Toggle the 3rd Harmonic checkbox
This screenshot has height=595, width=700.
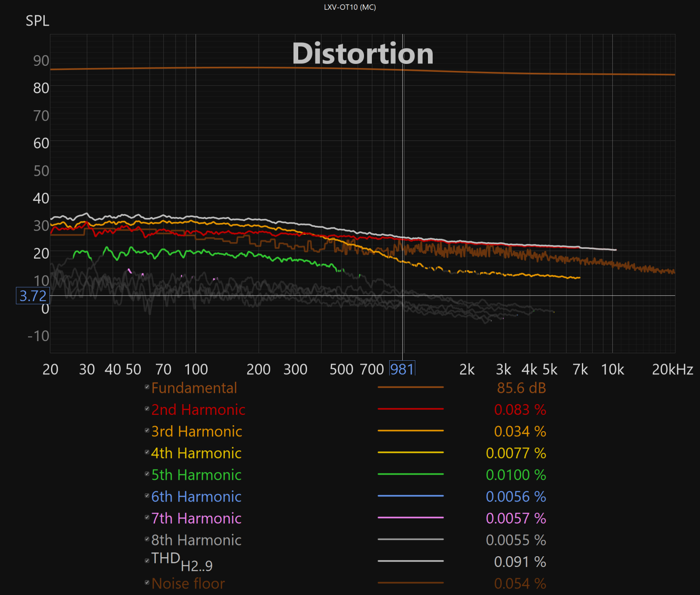click(147, 430)
